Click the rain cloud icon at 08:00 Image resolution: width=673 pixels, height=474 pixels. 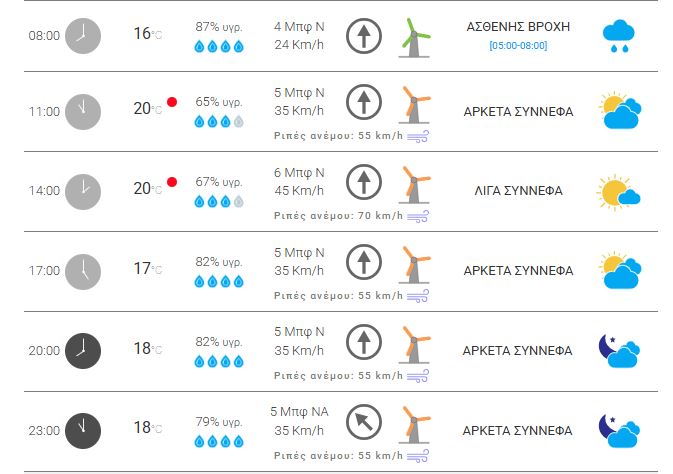619,35
